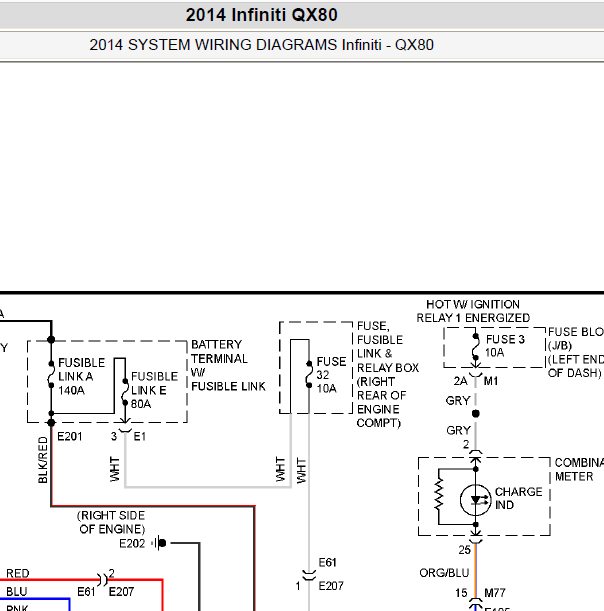Click the 'WHT' label beside the E1 wire
The image size is (604, 611).
point(114,470)
